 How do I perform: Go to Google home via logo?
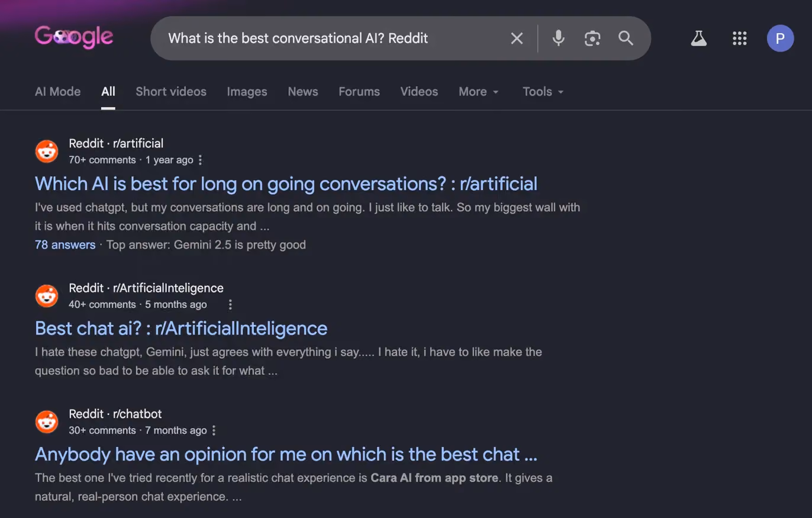click(74, 37)
